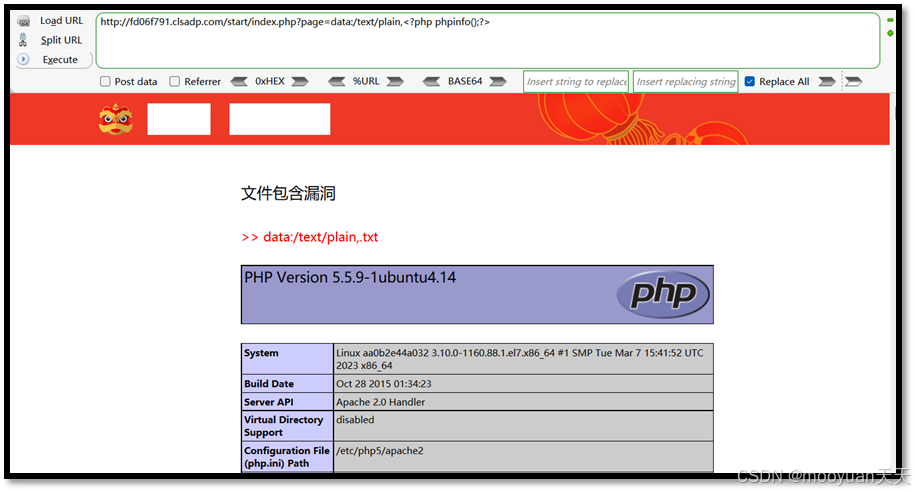915x492 pixels.
Task: Click the right arrow after 0xHEX
Action: (300, 81)
